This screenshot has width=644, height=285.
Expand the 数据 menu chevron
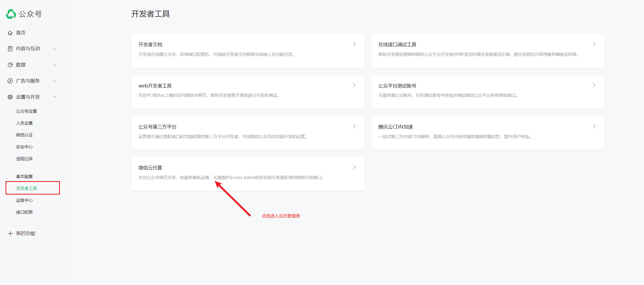click(55, 65)
